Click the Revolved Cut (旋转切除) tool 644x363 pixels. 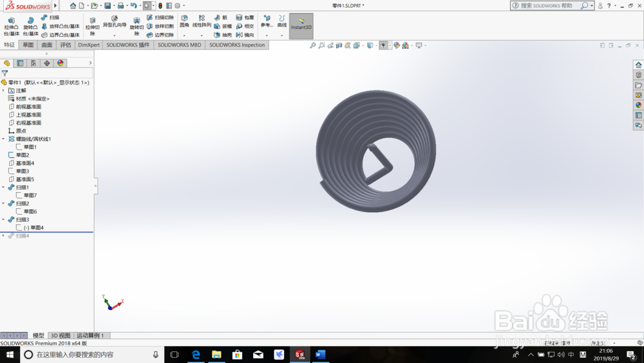(x=137, y=26)
